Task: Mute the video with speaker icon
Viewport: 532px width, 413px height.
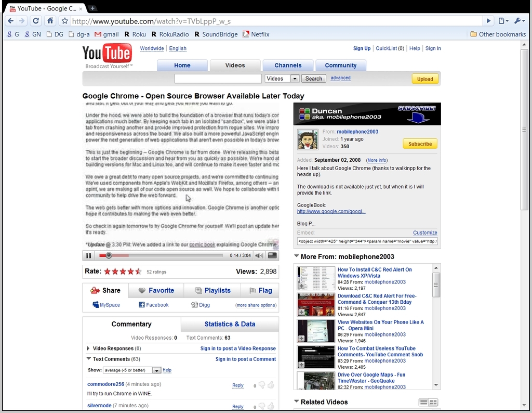Action: pos(259,255)
